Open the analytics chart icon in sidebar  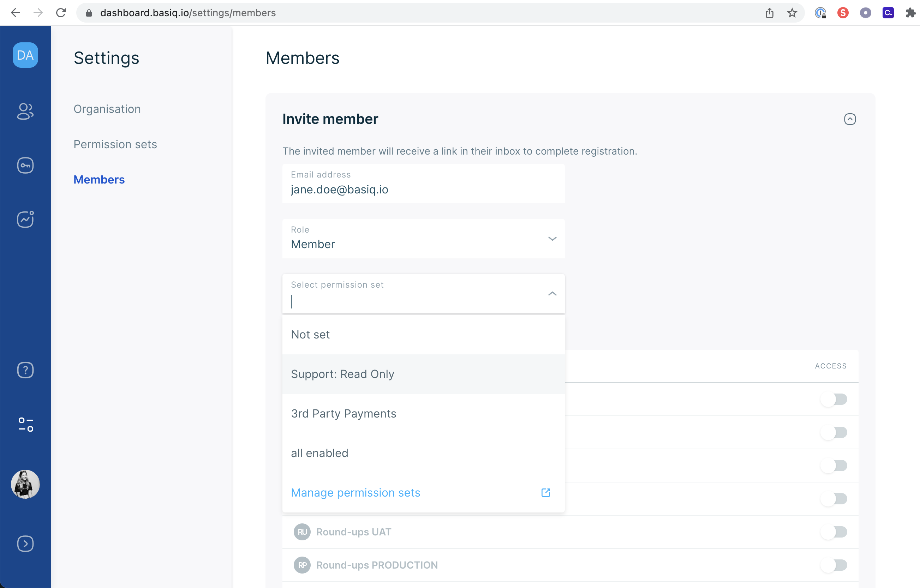pos(25,219)
